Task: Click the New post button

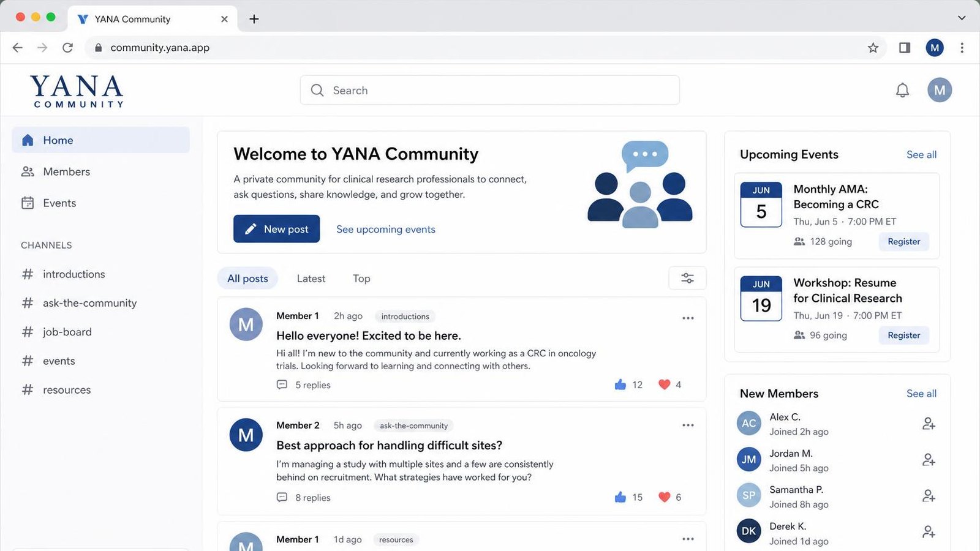Action: pyautogui.click(x=276, y=229)
